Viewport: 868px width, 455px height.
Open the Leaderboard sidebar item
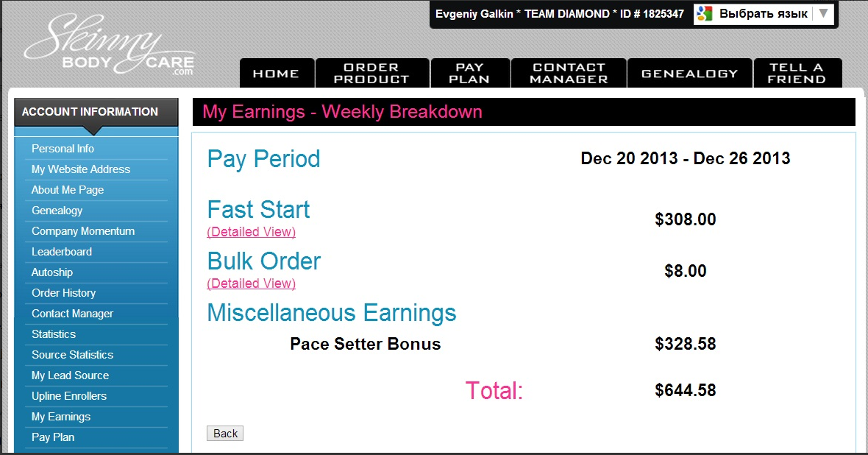pos(62,252)
